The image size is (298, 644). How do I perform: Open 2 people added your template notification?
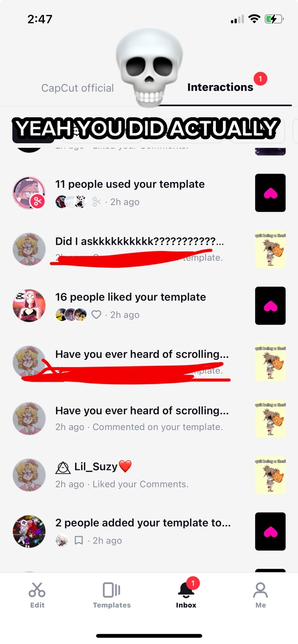pyautogui.click(x=149, y=531)
